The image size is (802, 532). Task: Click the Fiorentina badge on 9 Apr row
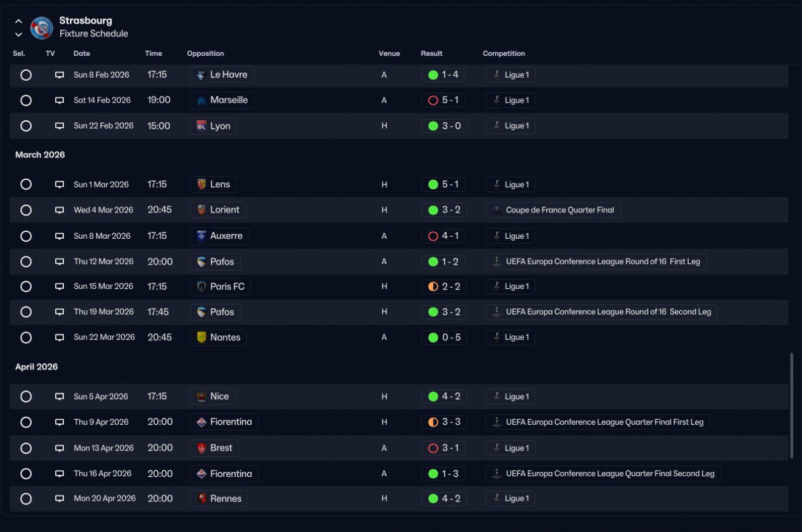coord(202,422)
